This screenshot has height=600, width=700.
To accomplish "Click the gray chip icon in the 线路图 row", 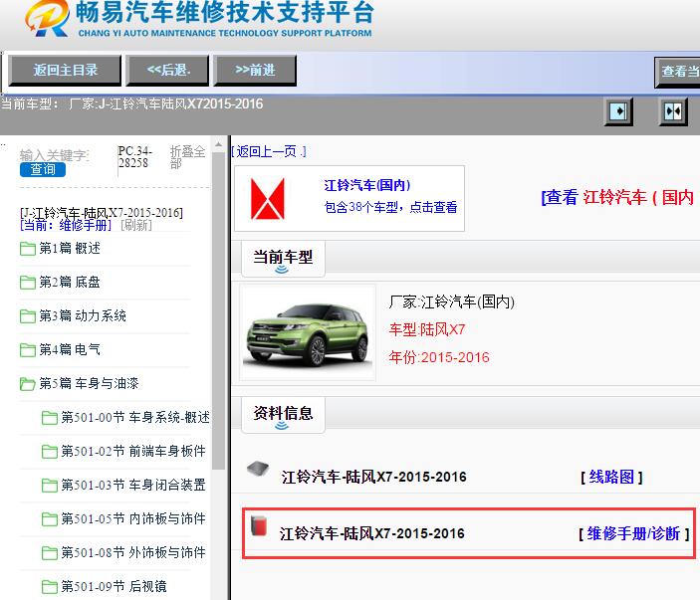I will [258, 469].
